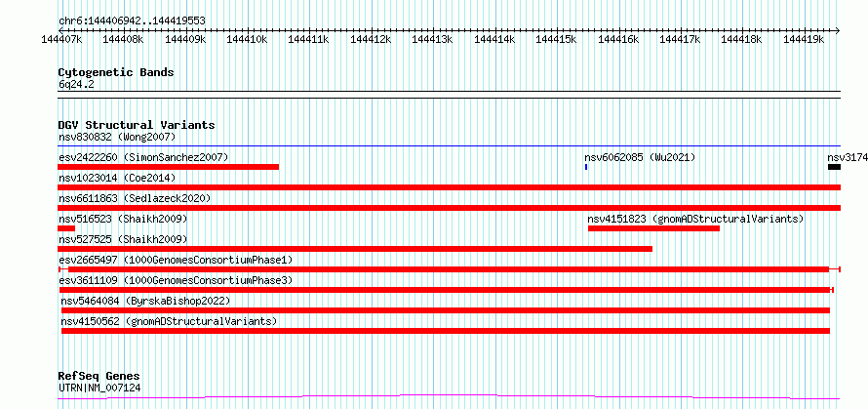
Task: Click the UTRN|NM_007124 gene label
Action: pyautogui.click(x=99, y=388)
